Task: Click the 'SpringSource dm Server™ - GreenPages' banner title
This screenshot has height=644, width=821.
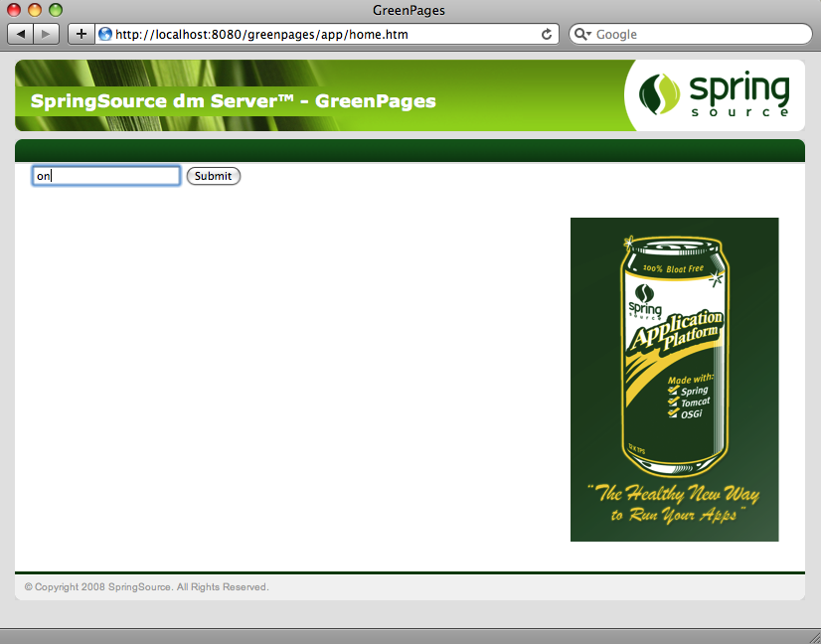Action: coord(233,100)
